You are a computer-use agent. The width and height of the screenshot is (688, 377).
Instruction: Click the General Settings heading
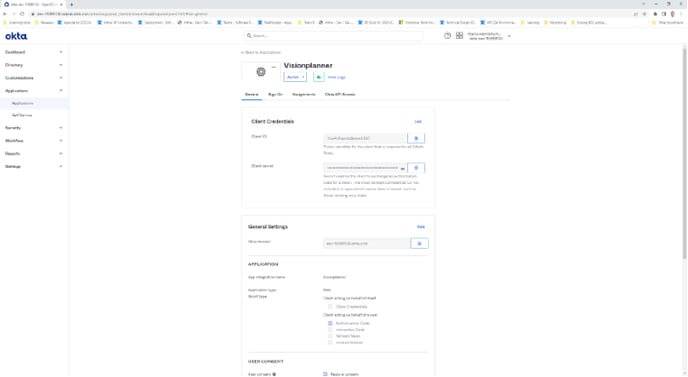click(x=268, y=227)
